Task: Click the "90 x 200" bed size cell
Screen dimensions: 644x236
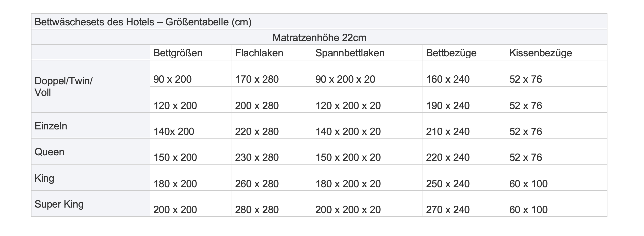Action: [x=172, y=79]
